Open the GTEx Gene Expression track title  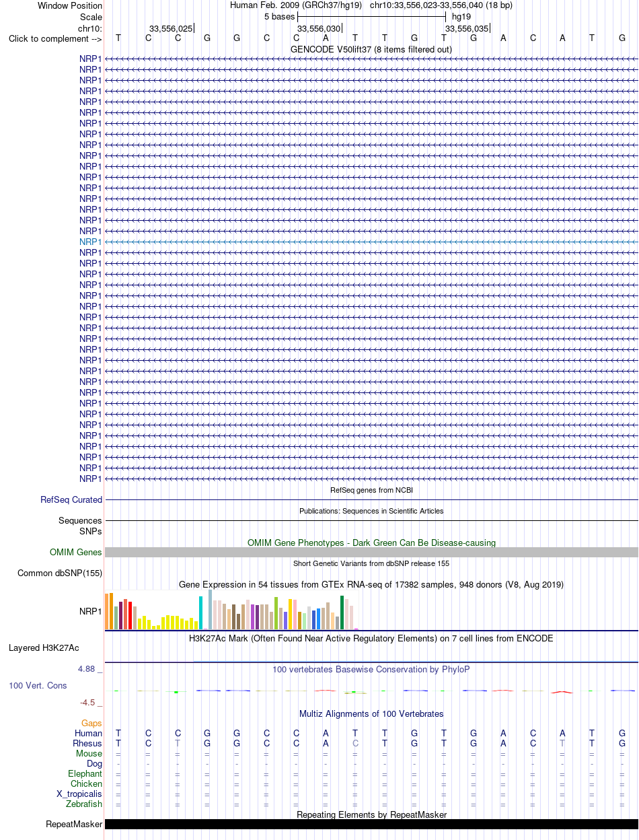click(371, 584)
